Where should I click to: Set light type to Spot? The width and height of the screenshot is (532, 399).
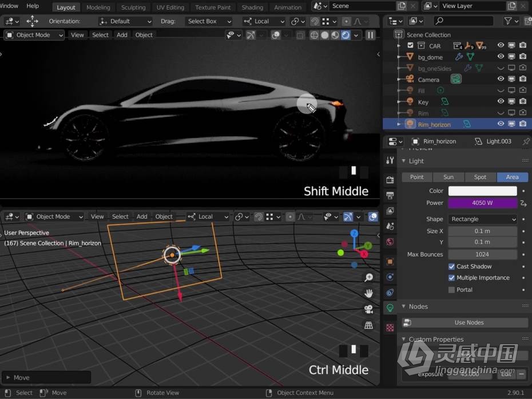tap(480, 177)
